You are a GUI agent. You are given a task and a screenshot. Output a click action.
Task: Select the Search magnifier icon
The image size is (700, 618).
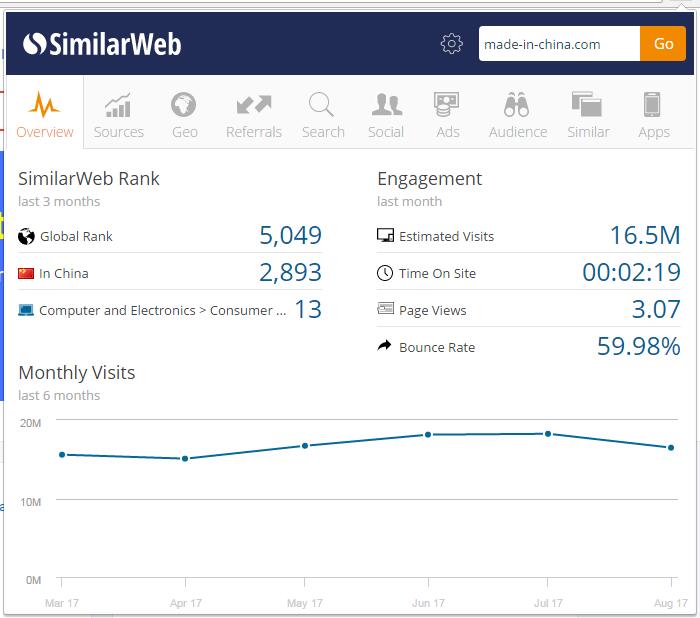click(322, 105)
